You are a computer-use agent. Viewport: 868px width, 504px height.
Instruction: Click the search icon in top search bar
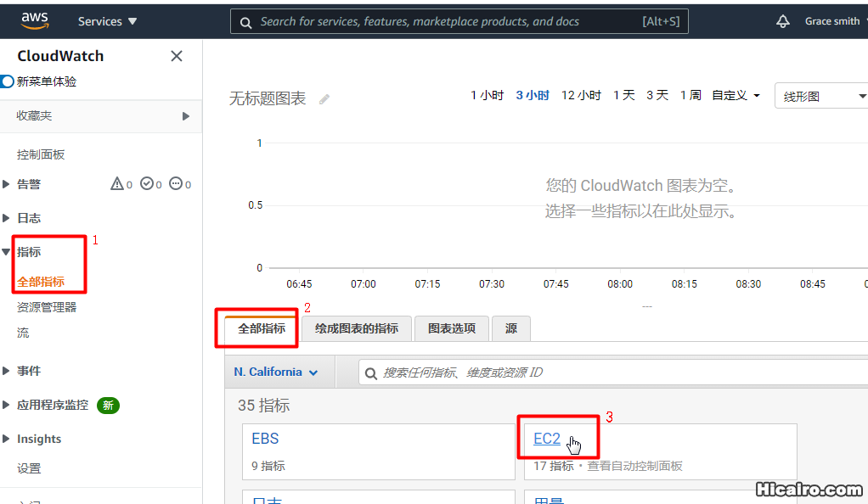[245, 20]
